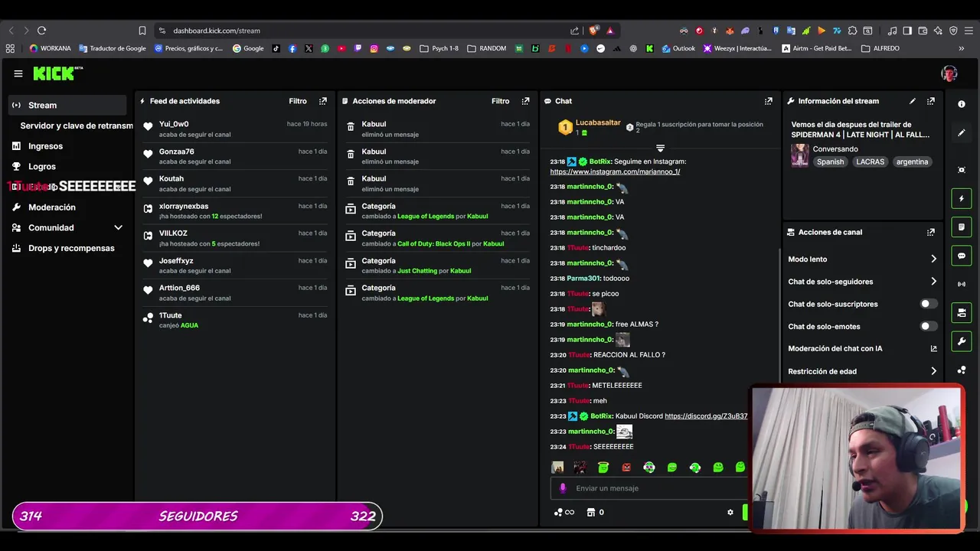Pop out the Feed de actividades panel

tap(323, 101)
